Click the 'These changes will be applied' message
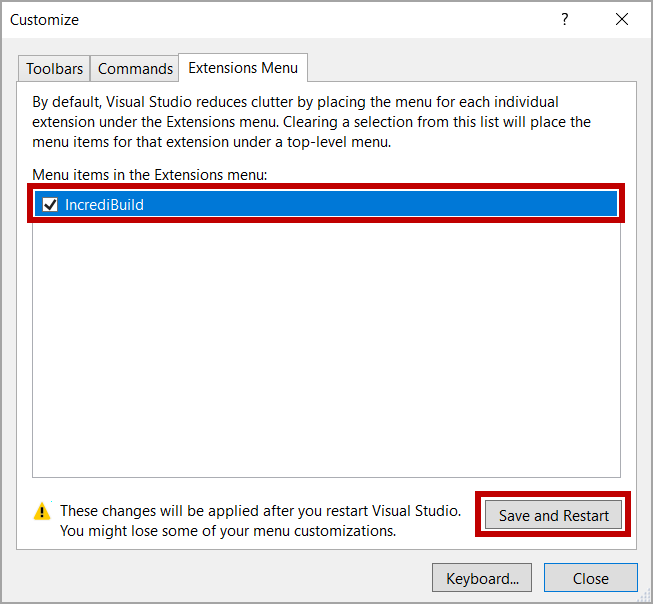The height and width of the screenshot is (604, 653). [x=260, y=511]
